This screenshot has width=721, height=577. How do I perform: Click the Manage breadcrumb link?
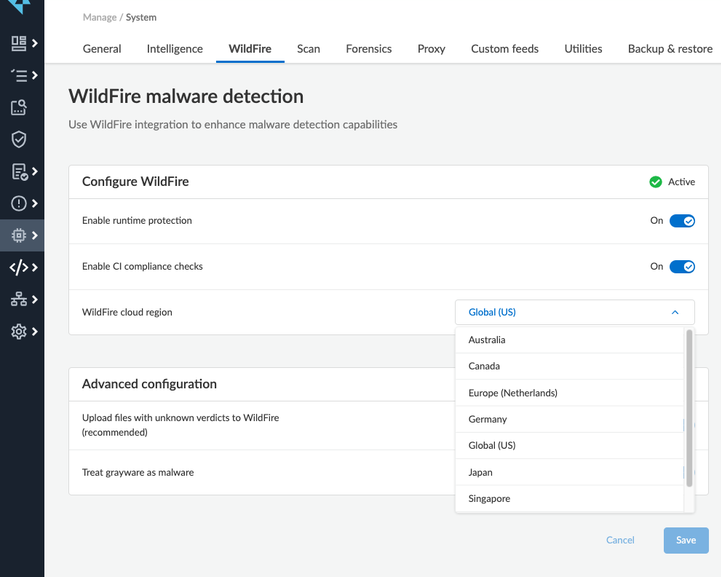tap(99, 17)
